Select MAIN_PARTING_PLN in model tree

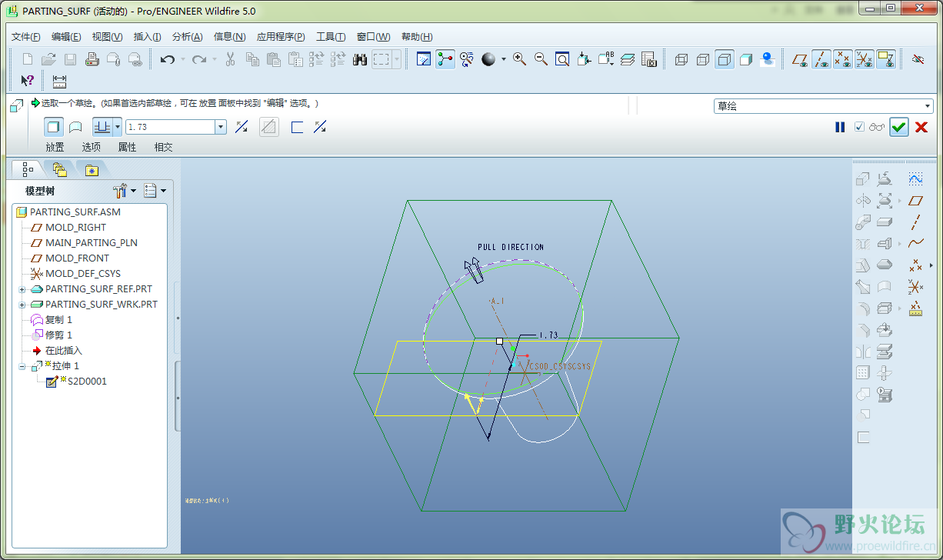[91, 243]
